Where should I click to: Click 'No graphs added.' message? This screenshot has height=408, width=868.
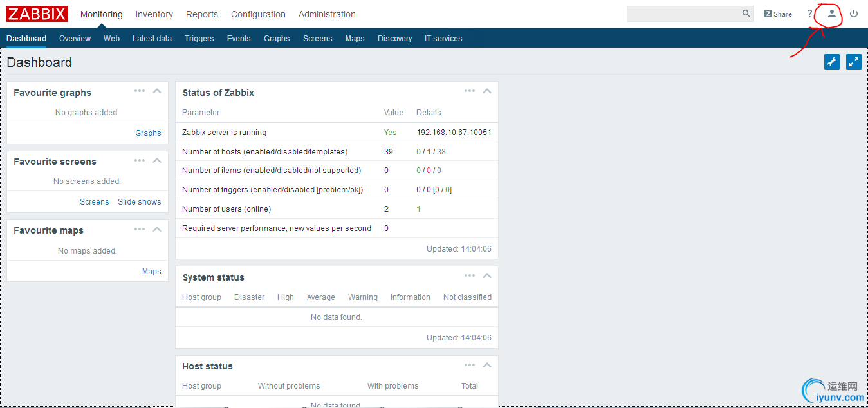pos(87,113)
